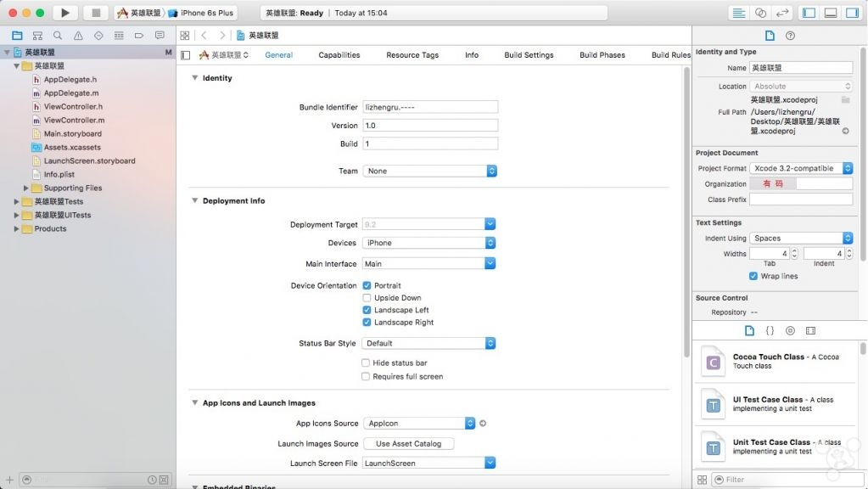Disable the Portrait orientation checkbox
Image resolution: width=868 pixels, height=489 pixels.
(367, 286)
